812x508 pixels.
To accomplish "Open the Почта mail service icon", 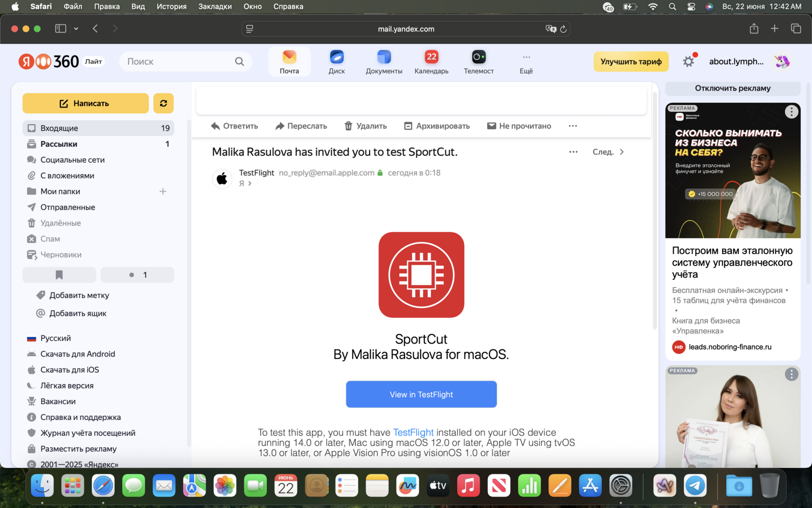I will coord(289,62).
